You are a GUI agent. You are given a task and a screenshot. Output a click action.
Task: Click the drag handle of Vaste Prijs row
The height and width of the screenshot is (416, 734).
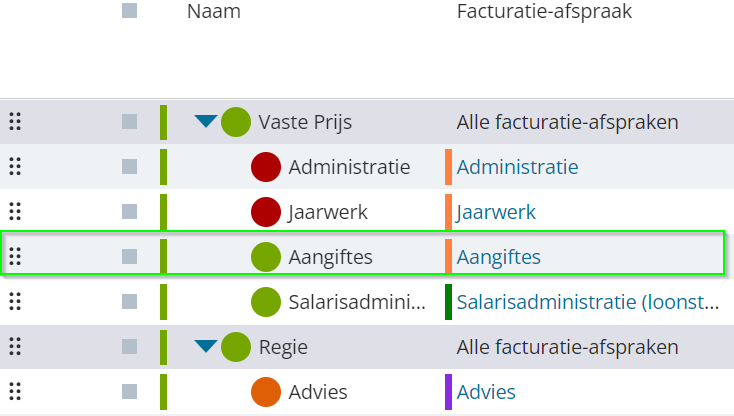click(15, 122)
